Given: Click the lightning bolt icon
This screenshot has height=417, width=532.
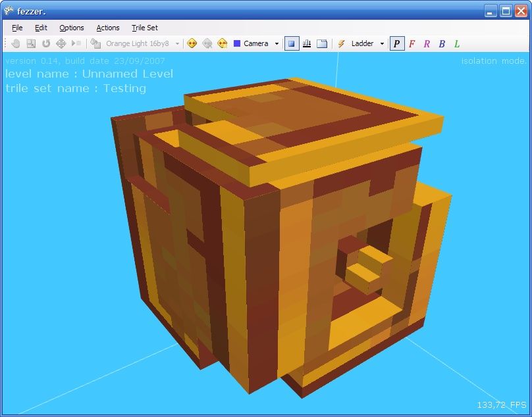Looking at the screenshot, I should (x=342, y=43).
